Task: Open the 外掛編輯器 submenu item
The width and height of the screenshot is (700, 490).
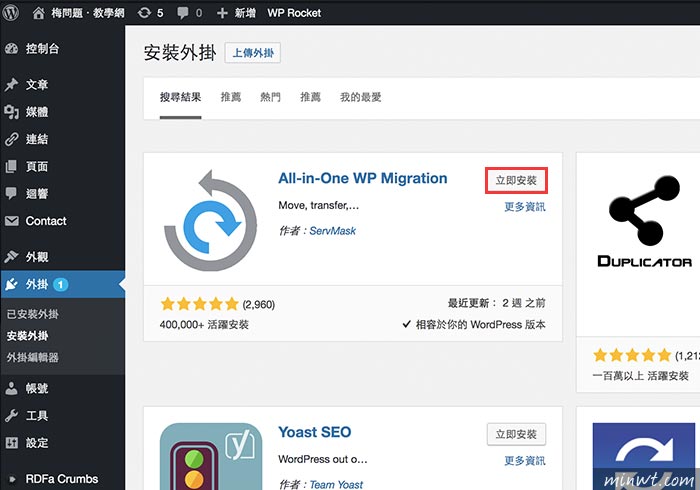Action: point(33,357)
